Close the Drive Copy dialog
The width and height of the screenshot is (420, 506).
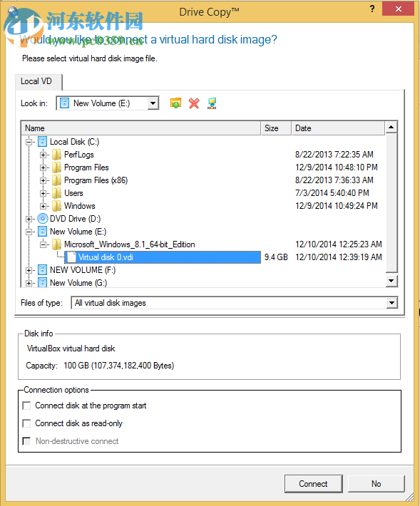pos(398,9)
